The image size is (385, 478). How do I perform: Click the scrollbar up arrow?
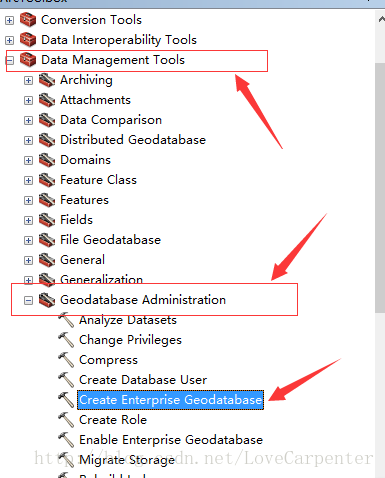(381, 20)
